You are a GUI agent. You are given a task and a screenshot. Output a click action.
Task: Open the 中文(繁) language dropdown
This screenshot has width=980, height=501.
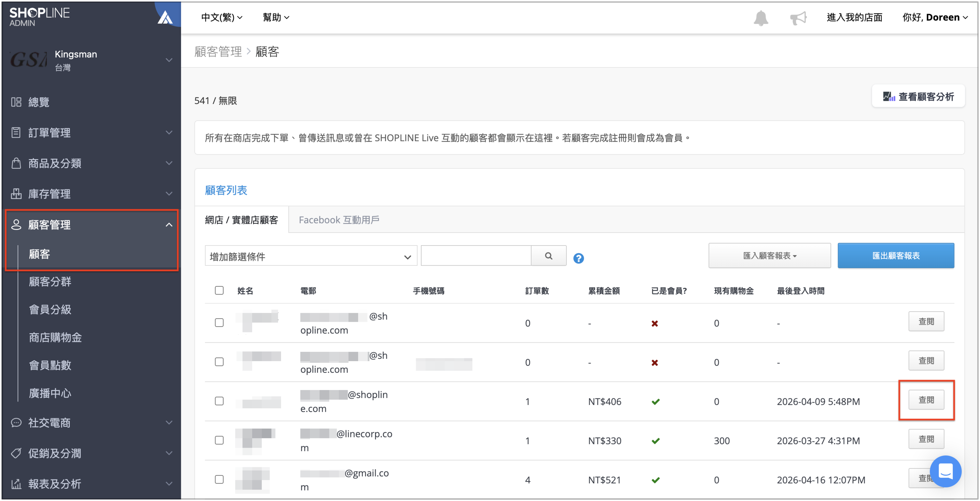coord(222,17)
